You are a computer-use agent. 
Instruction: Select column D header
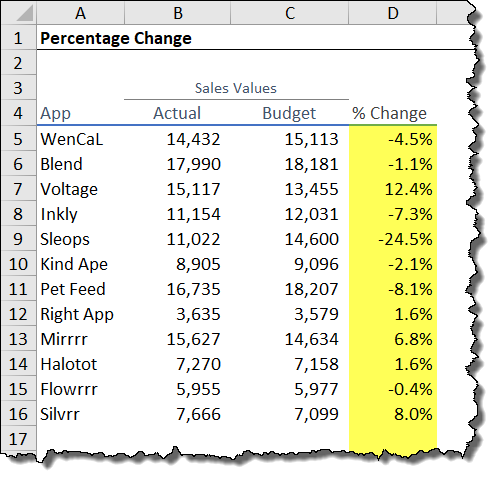tap(393, 13)
